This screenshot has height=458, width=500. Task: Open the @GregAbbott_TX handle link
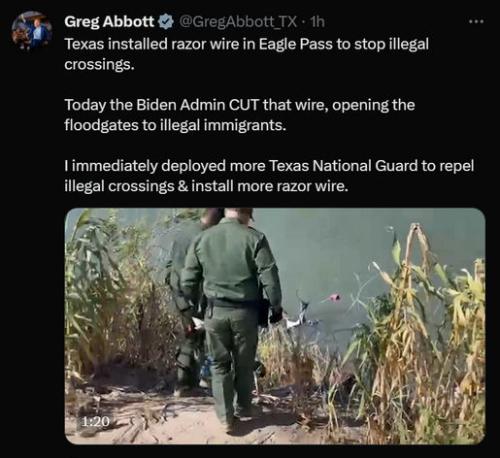click(x=238, y=22)
